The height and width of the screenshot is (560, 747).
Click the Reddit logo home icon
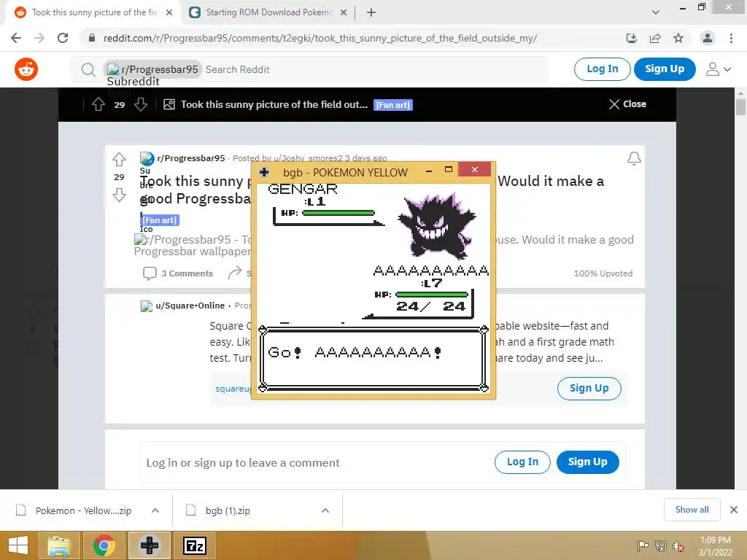pyautogui.click(x=26, y=69)
